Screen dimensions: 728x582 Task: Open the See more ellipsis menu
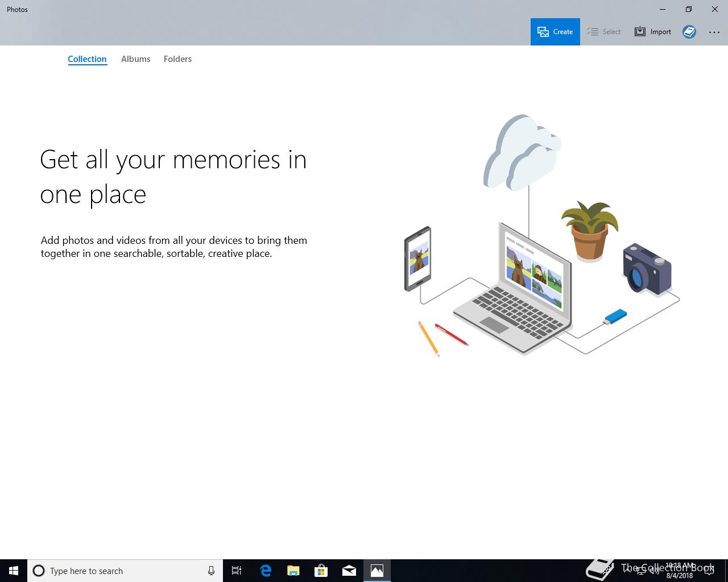pyautogui.click(x=714, y=32)
